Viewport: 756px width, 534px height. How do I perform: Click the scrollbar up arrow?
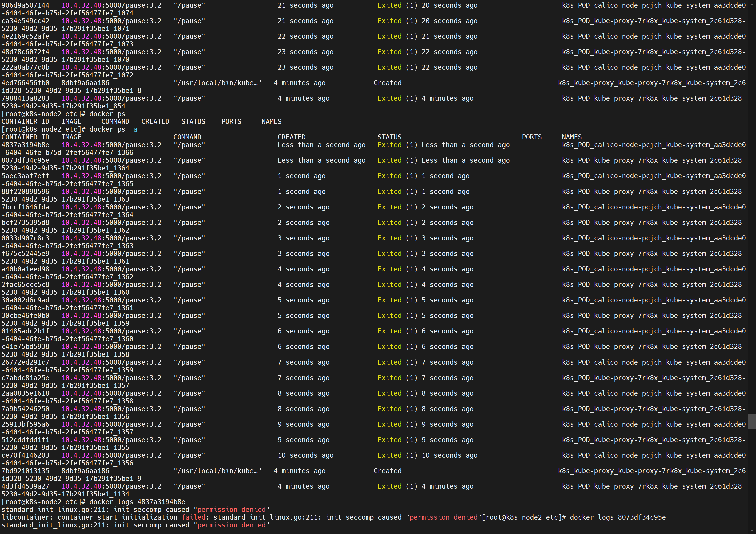pos(752,5)
